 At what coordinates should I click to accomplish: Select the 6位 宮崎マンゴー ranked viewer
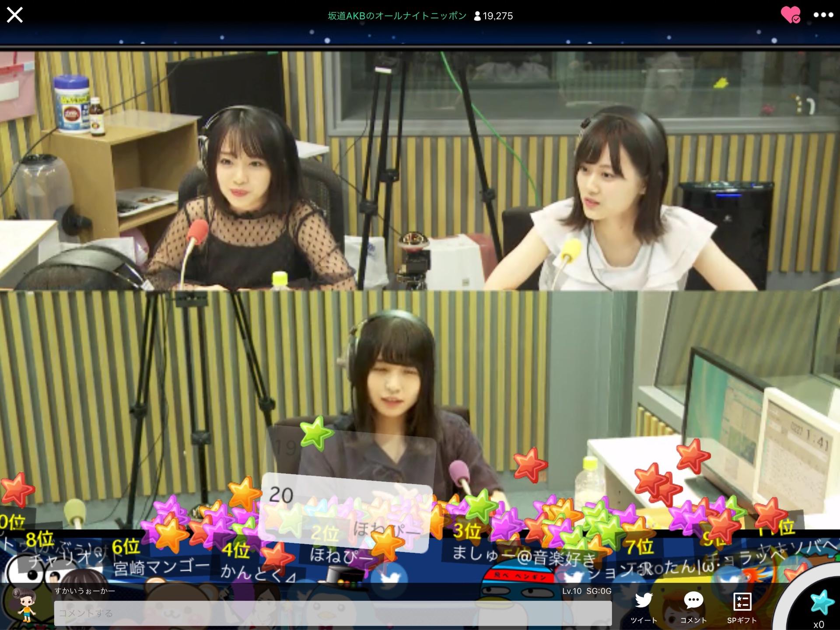tap(161, 558)
